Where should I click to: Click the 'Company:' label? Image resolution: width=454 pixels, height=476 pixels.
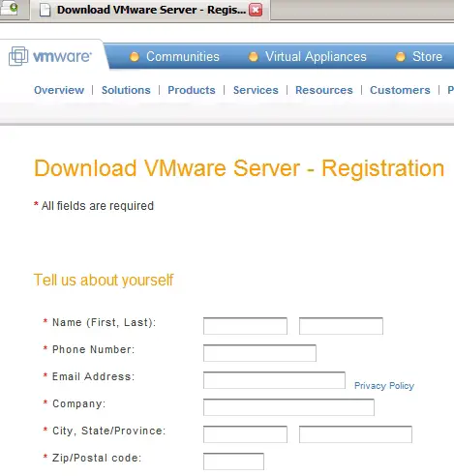tap(79, 403)
